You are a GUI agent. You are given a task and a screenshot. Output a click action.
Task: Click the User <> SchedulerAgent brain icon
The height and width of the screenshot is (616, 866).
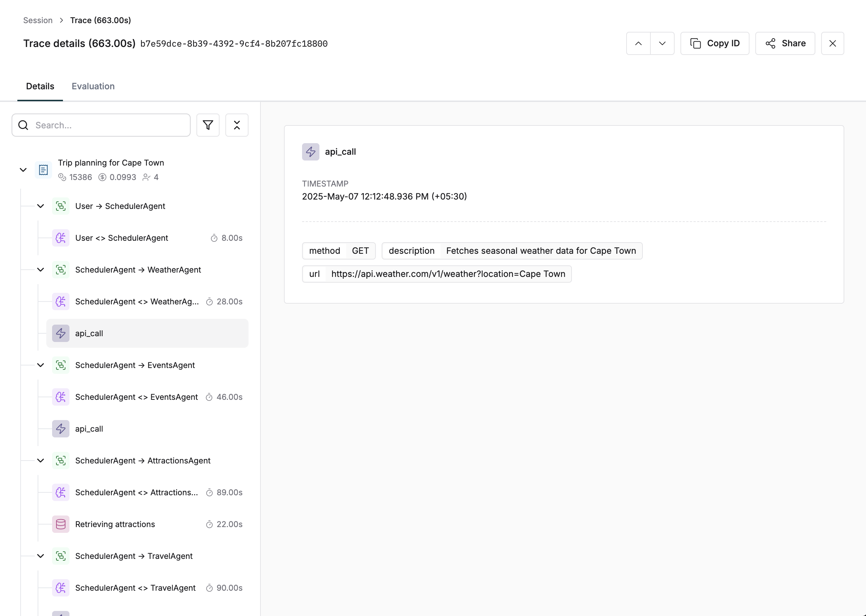click(x=61, y=238)
